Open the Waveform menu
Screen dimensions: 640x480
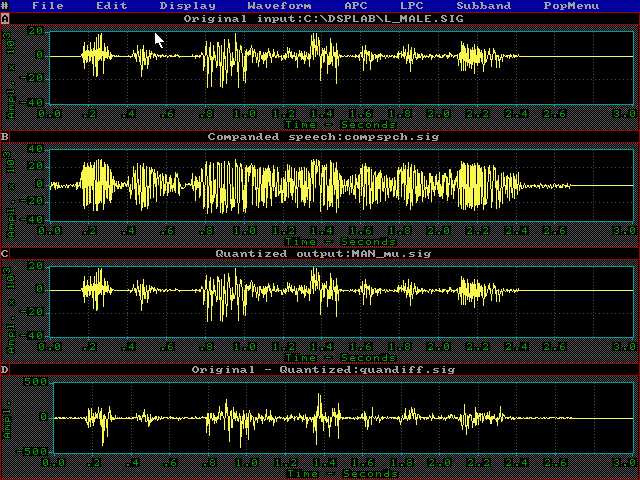(280, 6)
